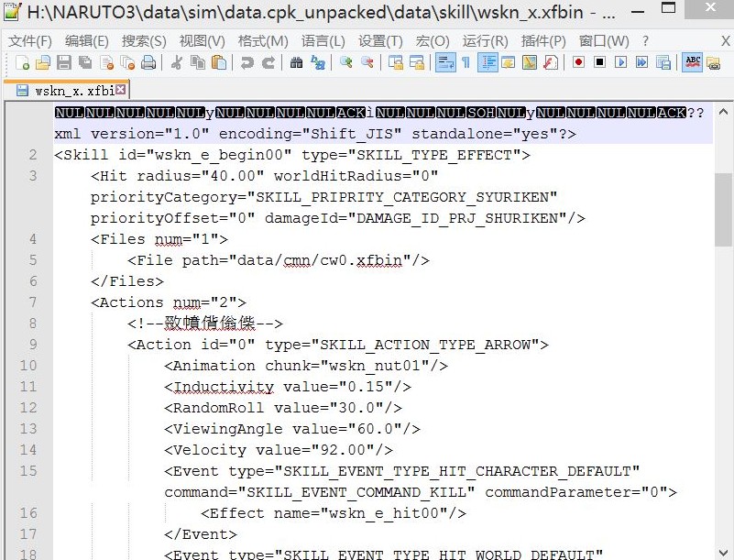Click the RandomRoll value "30.0"
This screenshot has width=734, height=560.
[356, 407]
